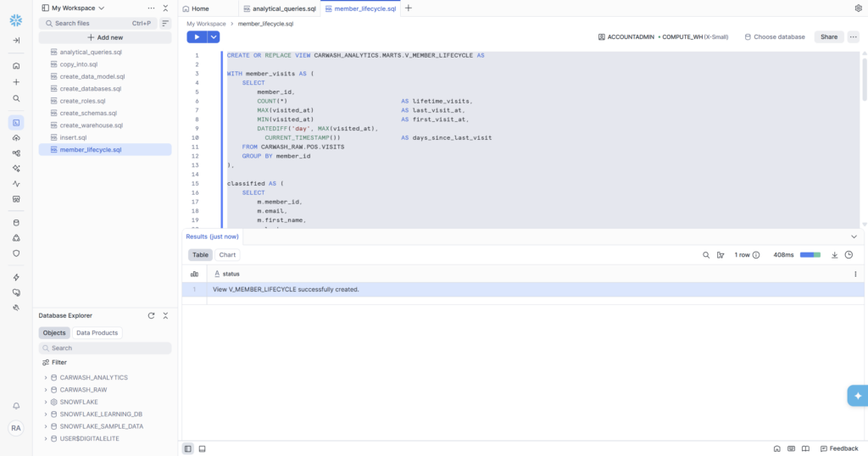Click the download results icon
The image size is (868, 456).
point(834,254)
